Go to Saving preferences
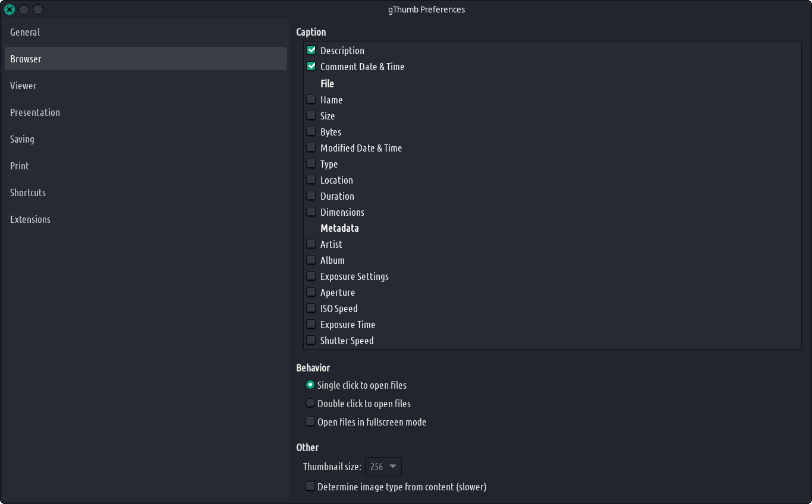812x504 pixels. [146, 139]
